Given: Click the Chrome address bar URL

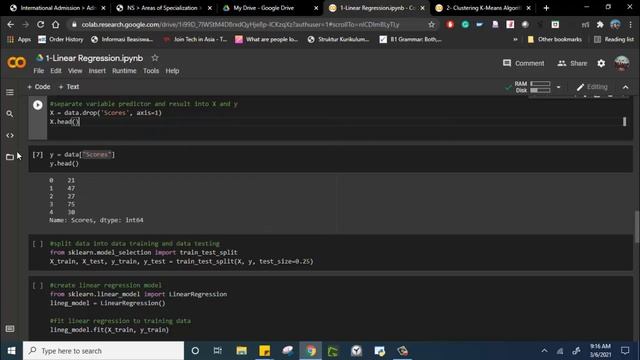Looking at the screenshot, I should [240, 24].
